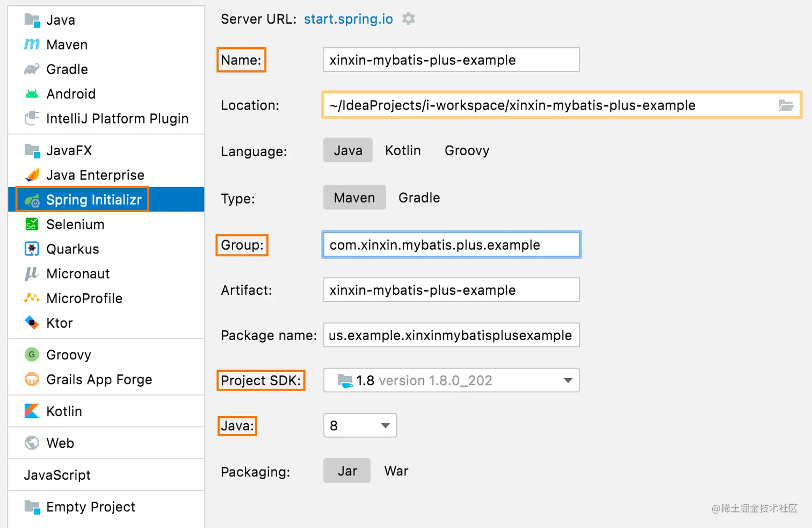Choose the Gradle elephant icon in sidebar
Image resolution: width=812 pixels, height=528 pixels.
click(32, 69)
